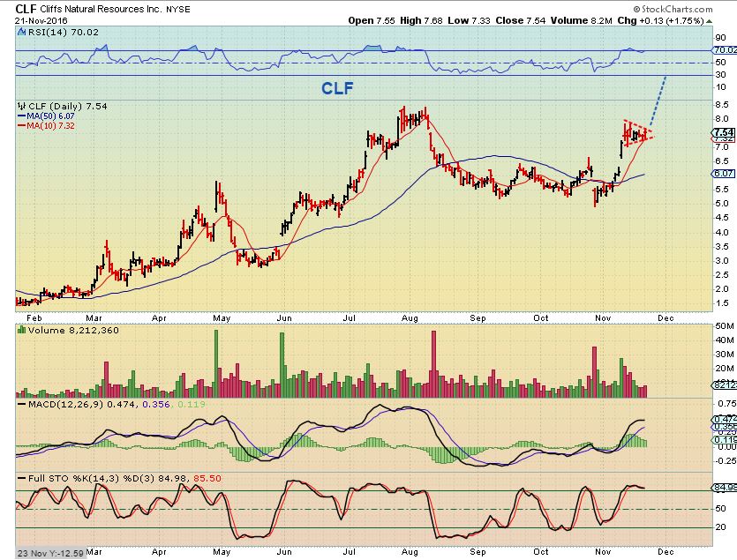Click the 'RSI(14) 70.02' label
The image size is (737, 560).
tap(64, 32)
